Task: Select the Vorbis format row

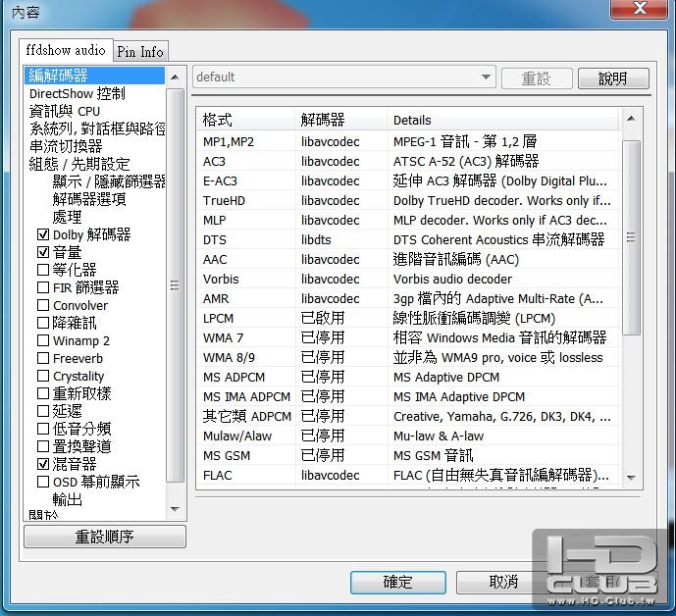Action: point(408,279)
